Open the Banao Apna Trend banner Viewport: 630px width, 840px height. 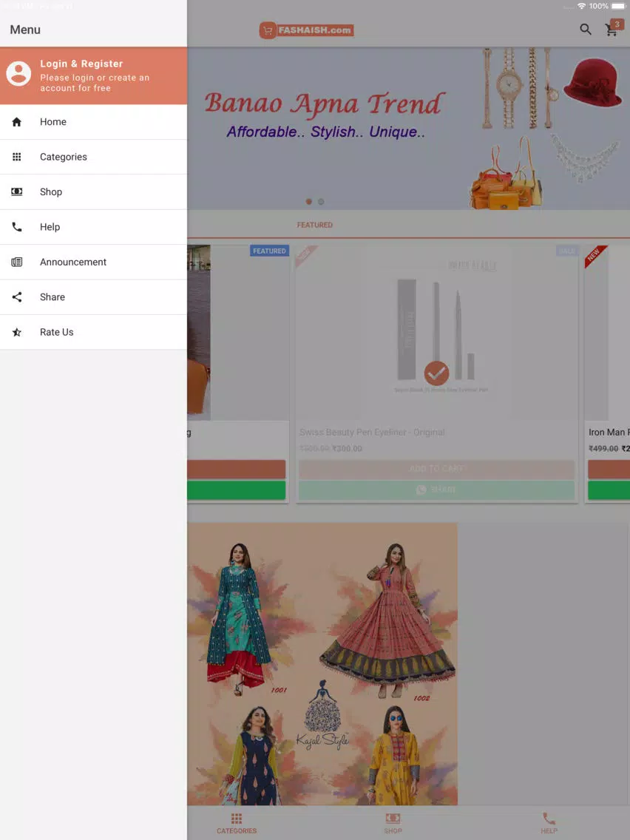(409, 128)
